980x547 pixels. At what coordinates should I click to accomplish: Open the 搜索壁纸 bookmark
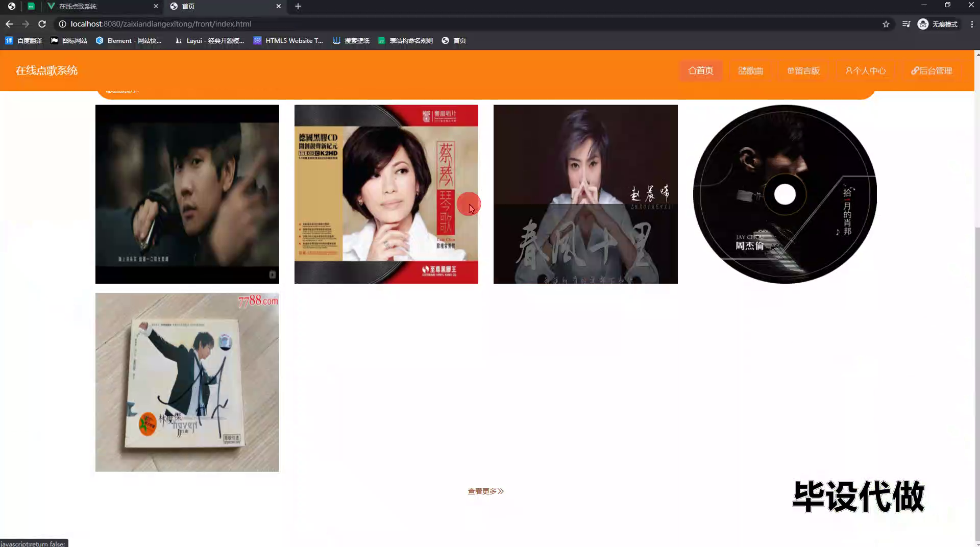click(x=351, y=40)
